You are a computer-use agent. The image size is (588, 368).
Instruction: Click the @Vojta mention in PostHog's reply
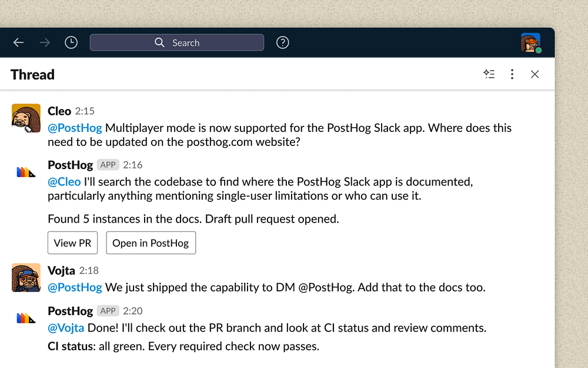(66, 328)
